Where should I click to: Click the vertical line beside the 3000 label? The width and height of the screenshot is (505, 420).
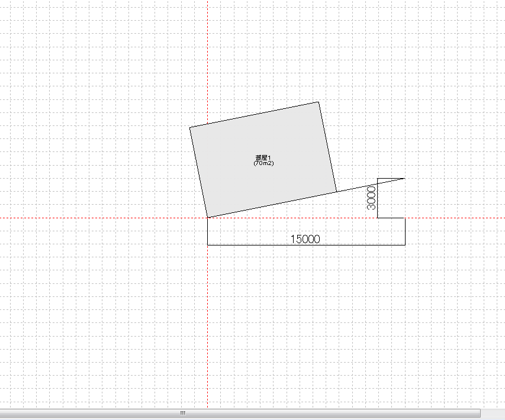tap(378, 201)
